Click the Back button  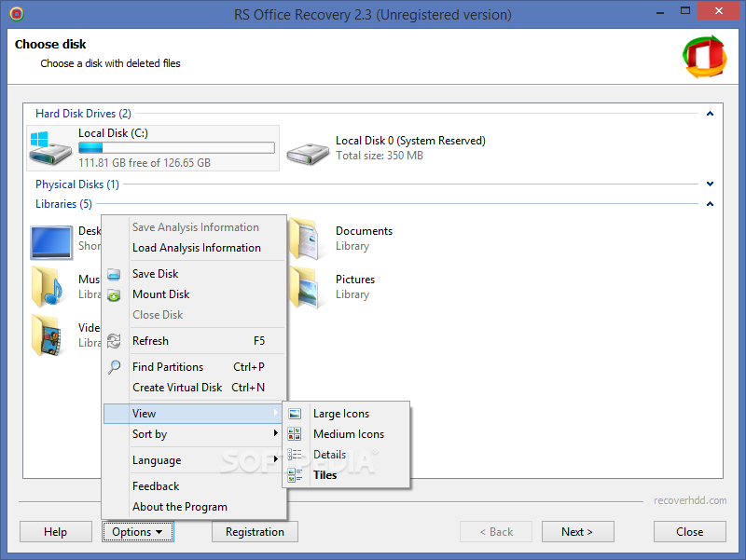(x=496, y=531)
